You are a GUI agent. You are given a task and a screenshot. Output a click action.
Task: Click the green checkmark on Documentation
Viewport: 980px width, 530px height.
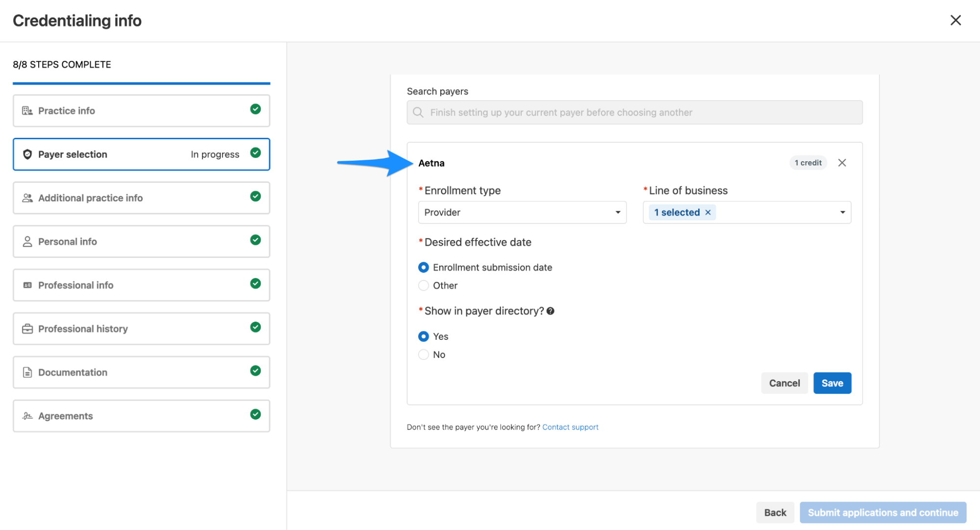(x=255, y=371)
